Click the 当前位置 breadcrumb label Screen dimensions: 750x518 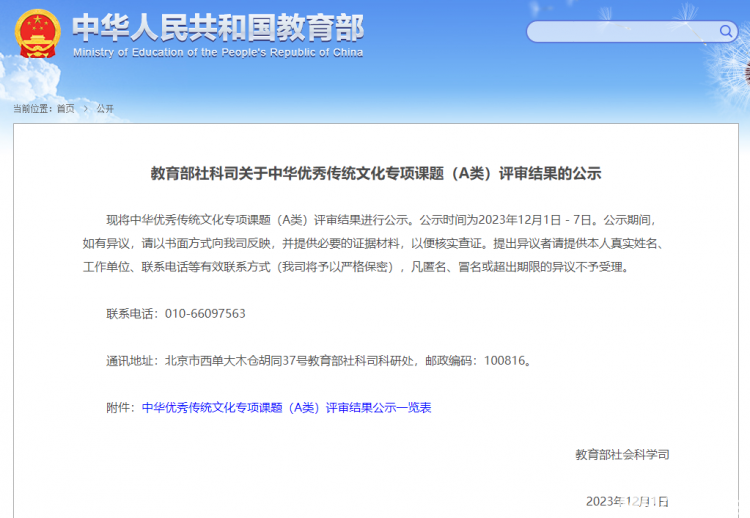[31, 109]
